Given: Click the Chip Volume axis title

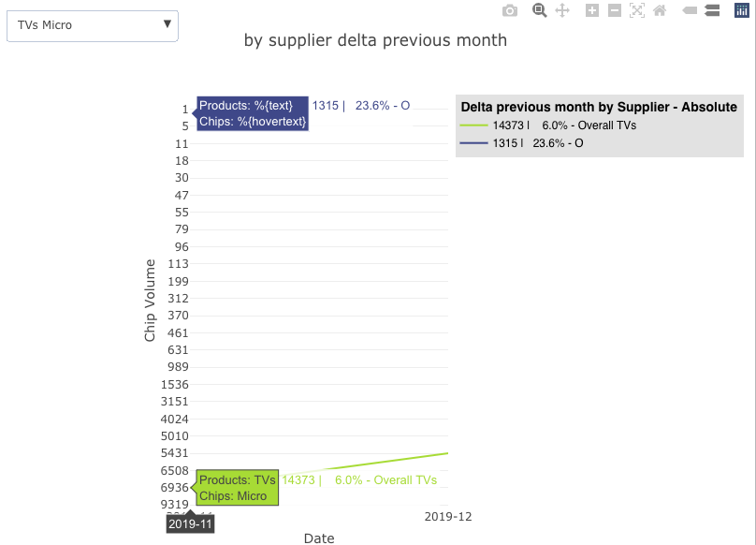Looking at the screenshot, I should pos(150,300).
